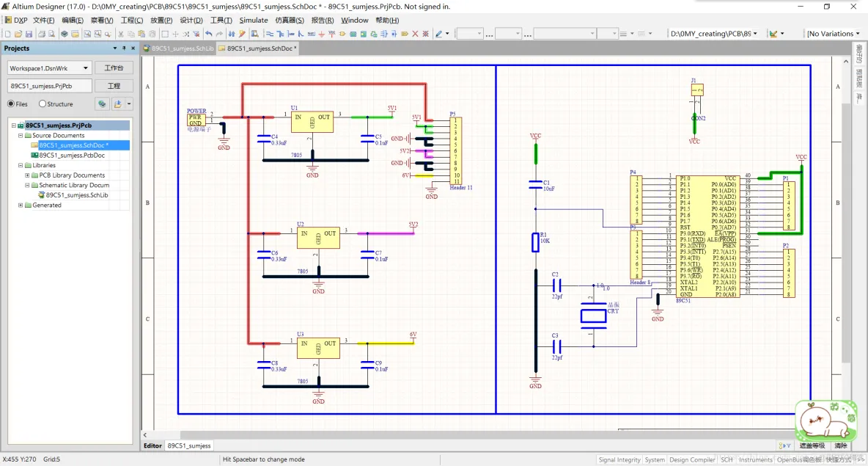The image size is (868, 466).
Task: Switch to the 89C51_sumjess.SchDoc tab
Action: click(258, 48)
